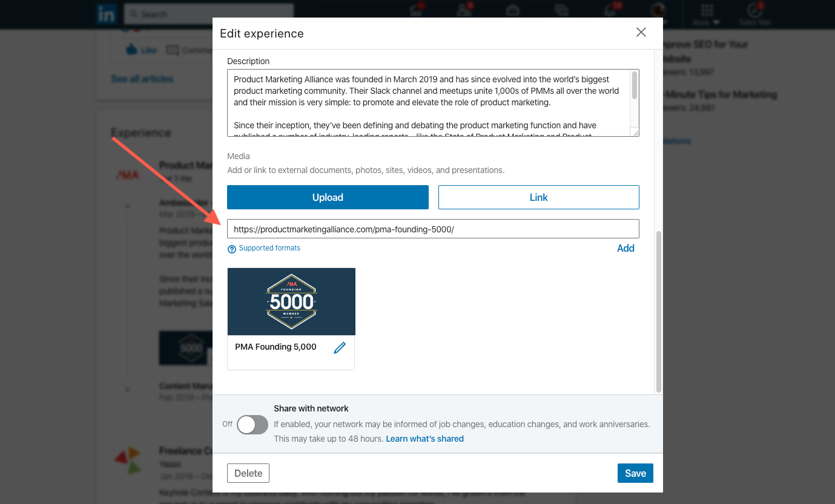Click the PMA company logo in Experience

(128, 175)
